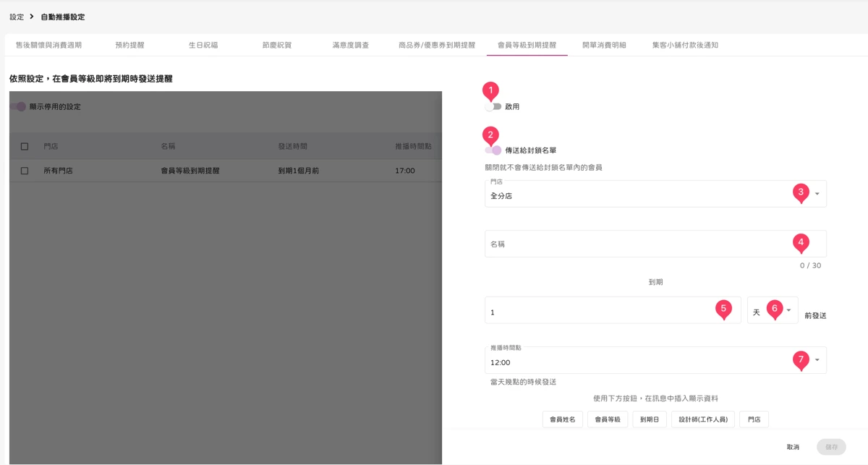Click the 發送時間 column header
This screenshot has width=868, height=465.
pyautogui.click(x=292, y=146)
